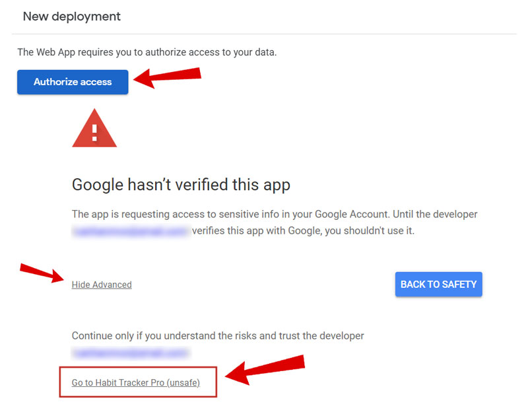Click 'The app is requesting access' text line
528x420 pixels.
(275, 215)
